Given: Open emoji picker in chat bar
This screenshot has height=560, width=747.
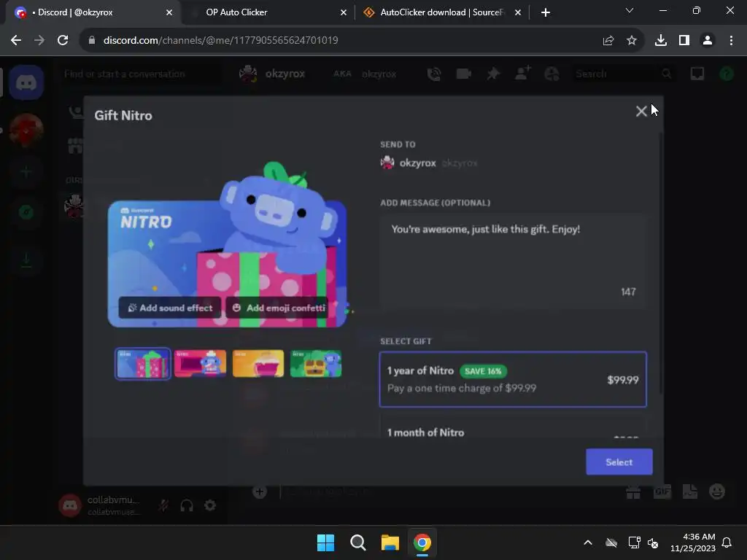Looking at the screenshot, I should 717,491.
